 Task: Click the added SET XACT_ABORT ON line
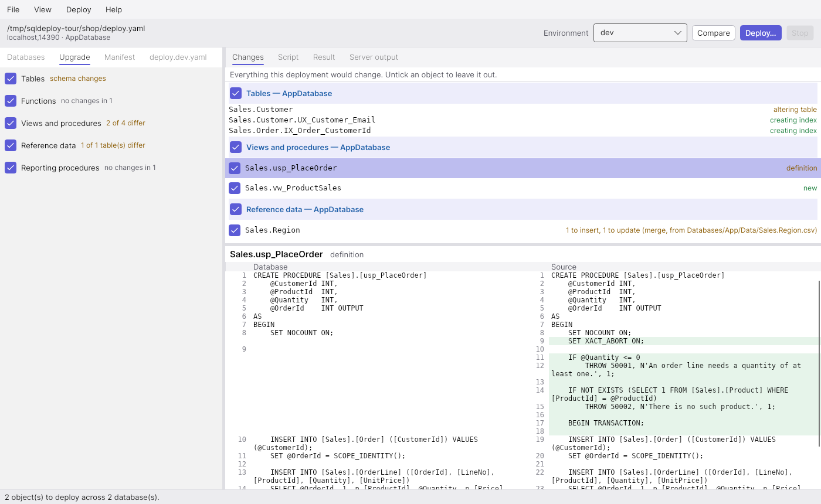click(x=684, y=341)
